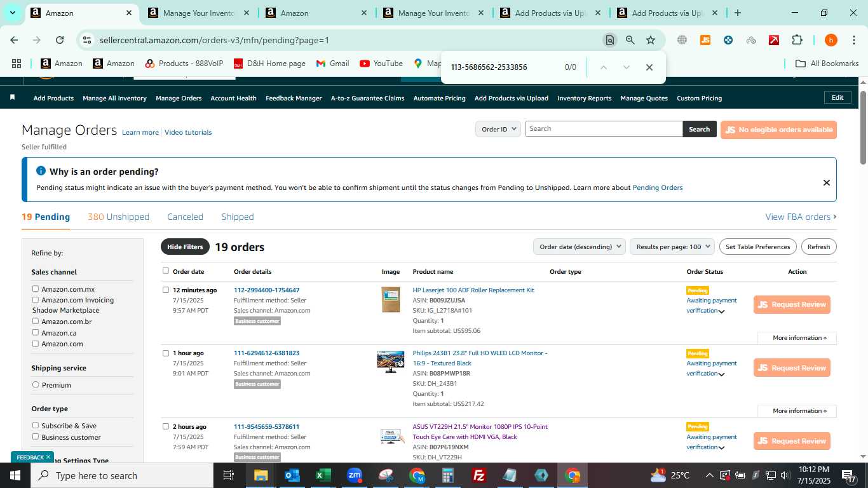The height and width of the screenshot is (488, 868).
Task: Click the Search button for orders
Action: [x=699, y=129]
